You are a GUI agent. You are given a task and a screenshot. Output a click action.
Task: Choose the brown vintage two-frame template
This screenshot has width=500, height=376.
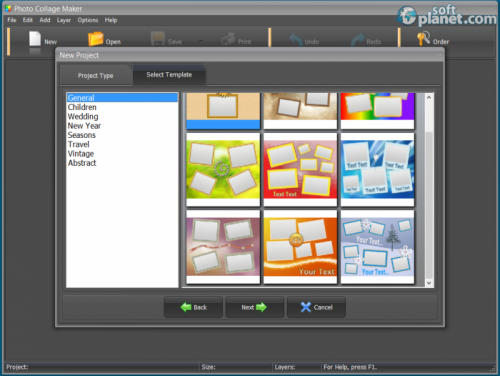[x=300, y=111]
